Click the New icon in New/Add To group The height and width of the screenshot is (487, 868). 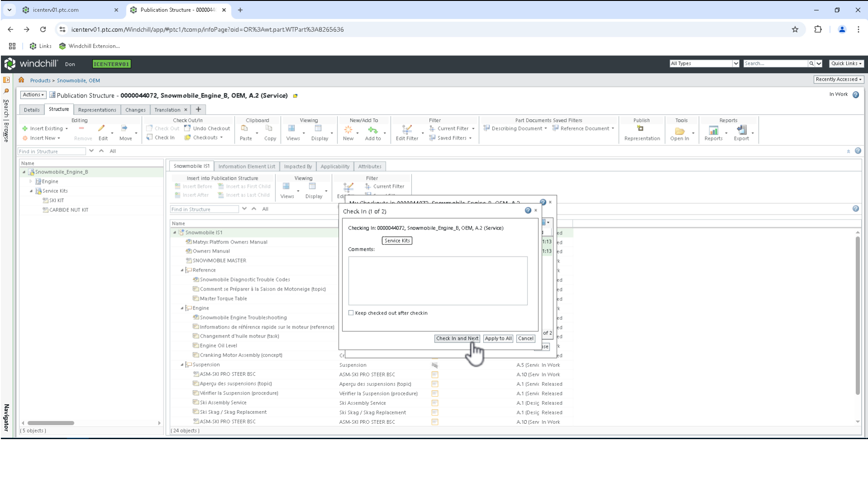coord(348,130)
